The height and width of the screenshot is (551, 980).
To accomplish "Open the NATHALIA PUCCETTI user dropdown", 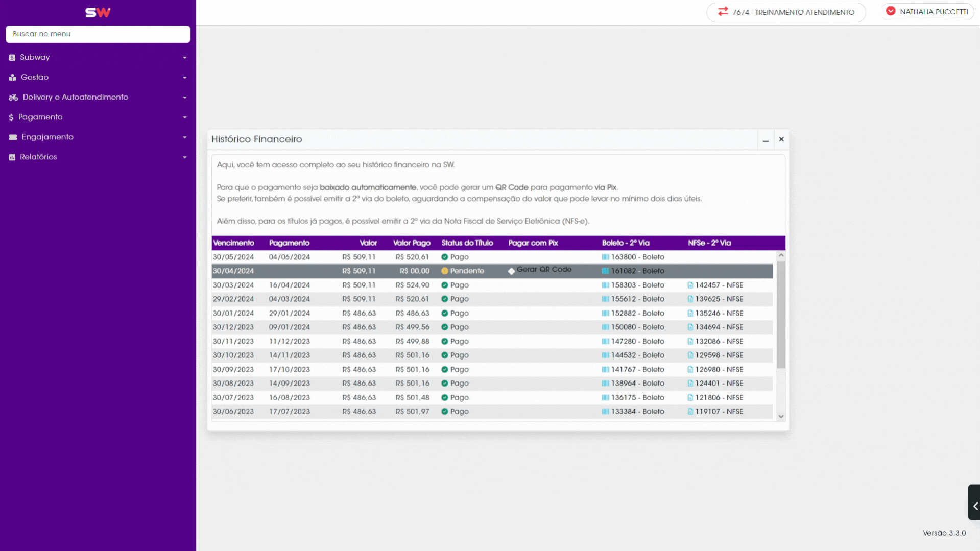I will tap(927, 12).
